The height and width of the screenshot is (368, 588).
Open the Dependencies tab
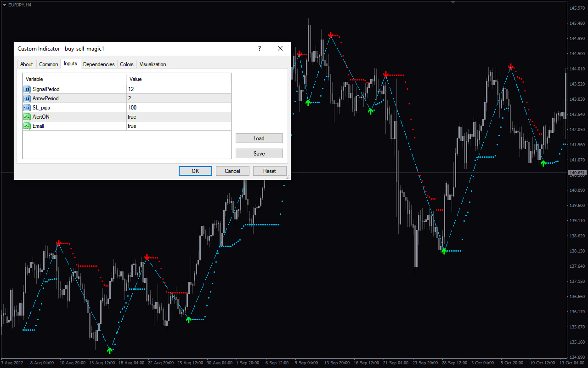[99, 64]
